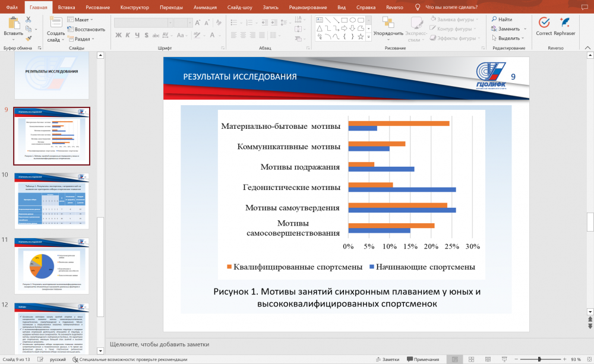Switch to slide sorter view
Viewport: 594px width, 364px height.
click(x=471, y=359)
